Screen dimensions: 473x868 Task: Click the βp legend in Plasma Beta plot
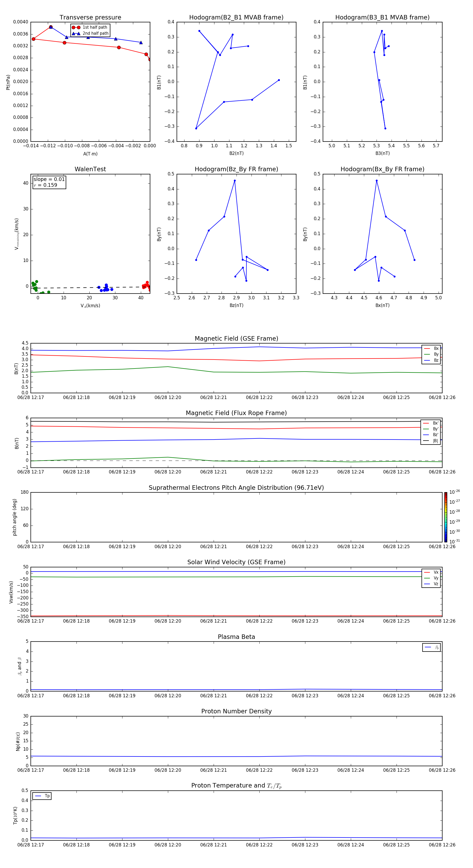(x=431, y=647)
